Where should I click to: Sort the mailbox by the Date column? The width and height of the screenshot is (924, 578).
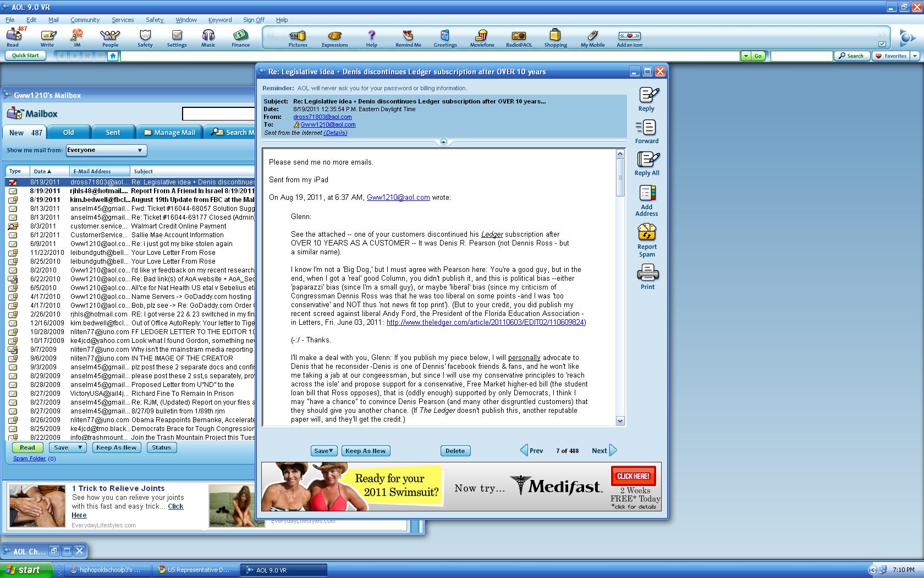tap(50, 171)
